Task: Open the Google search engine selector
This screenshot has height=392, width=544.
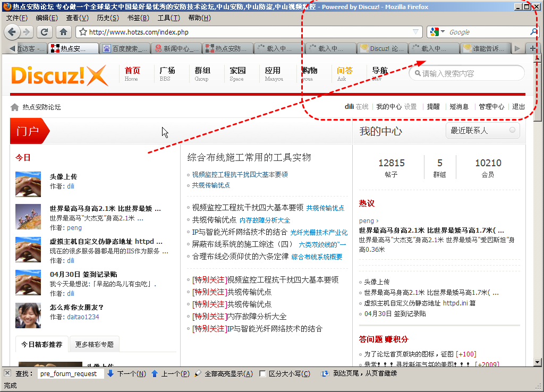Action: (x=437, y=32)
